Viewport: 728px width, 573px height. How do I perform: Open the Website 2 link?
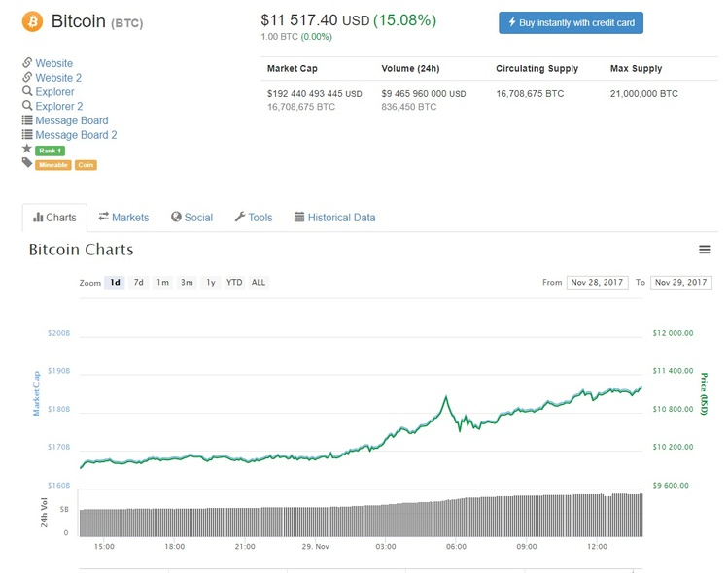(58, 78)
